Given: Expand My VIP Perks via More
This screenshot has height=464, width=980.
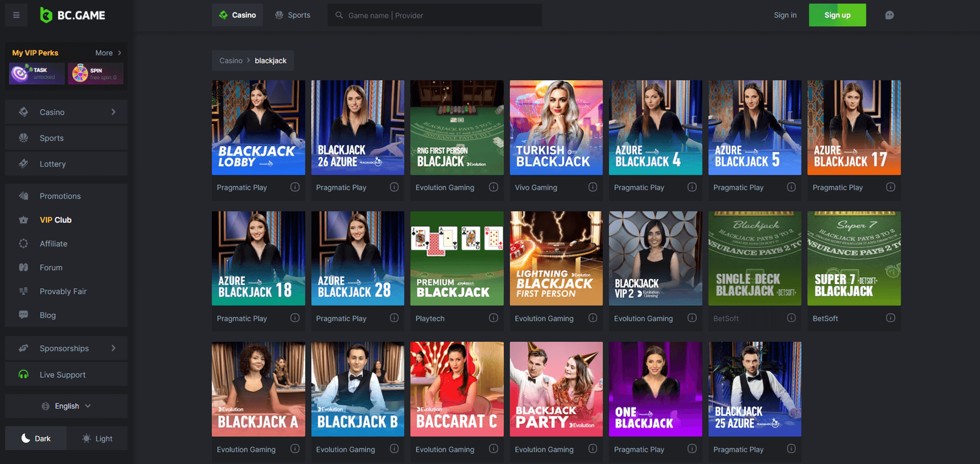Looking at the screenshot, I should (108, 53).
